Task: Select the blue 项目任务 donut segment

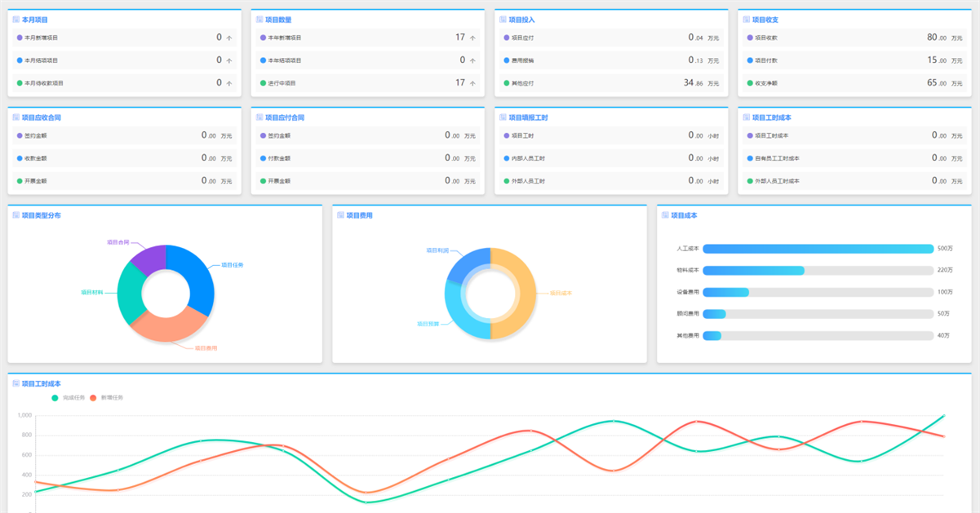Action: 196,273
